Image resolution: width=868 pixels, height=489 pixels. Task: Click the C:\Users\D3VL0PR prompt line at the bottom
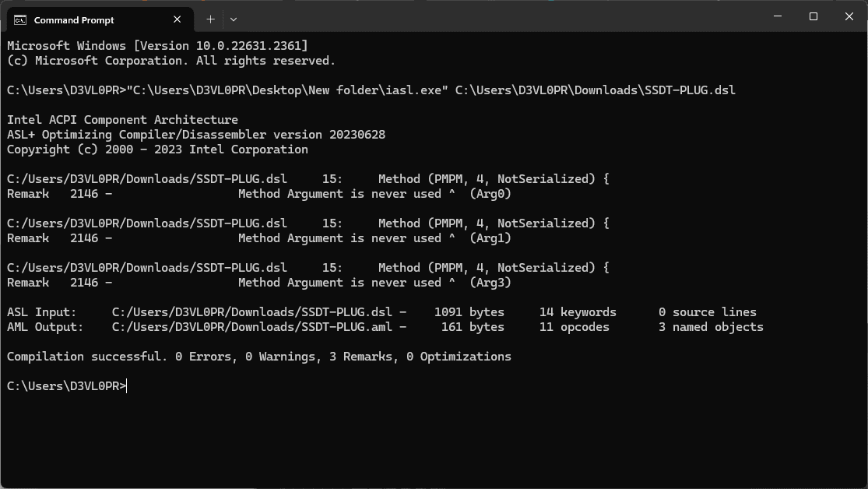point(65,385)
